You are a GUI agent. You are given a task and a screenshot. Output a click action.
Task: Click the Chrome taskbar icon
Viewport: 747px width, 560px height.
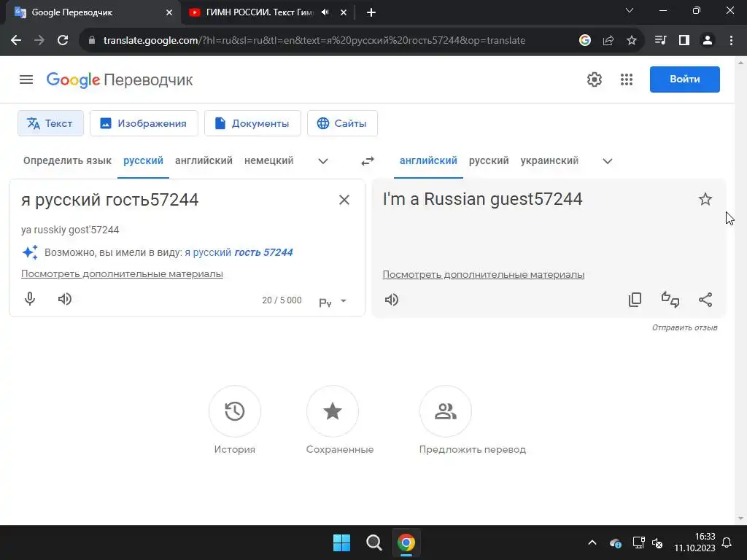pos(406,542)
